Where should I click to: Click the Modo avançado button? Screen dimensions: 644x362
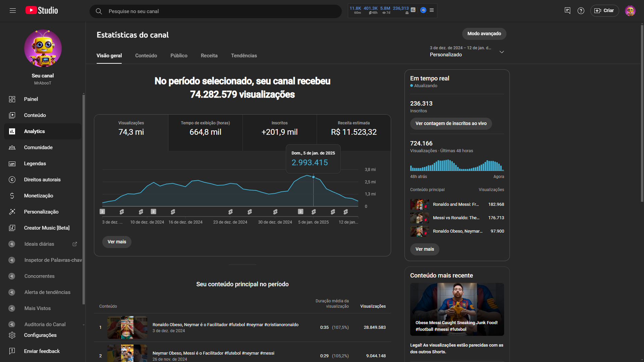(484, 34)
